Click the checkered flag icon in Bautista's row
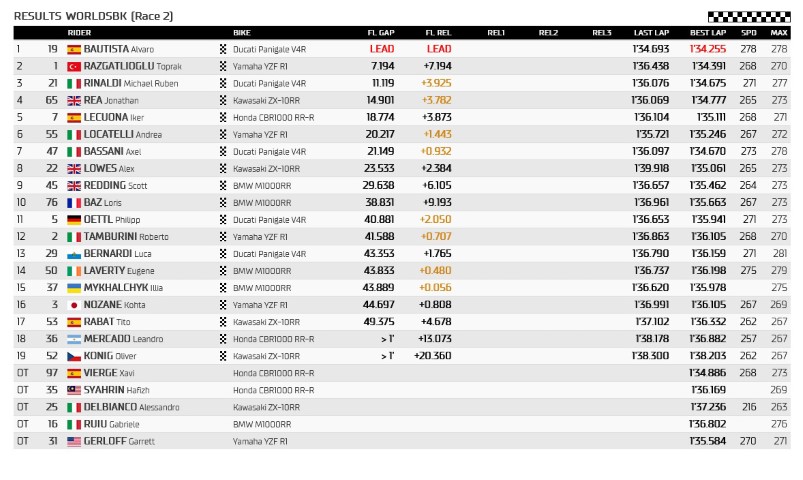The image size is (803, 480). click(x=223, y=49)
